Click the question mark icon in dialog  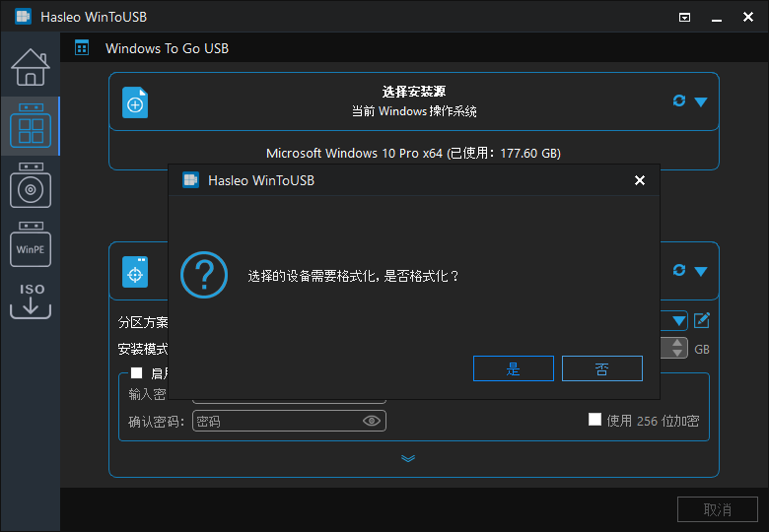pos(204,275)
